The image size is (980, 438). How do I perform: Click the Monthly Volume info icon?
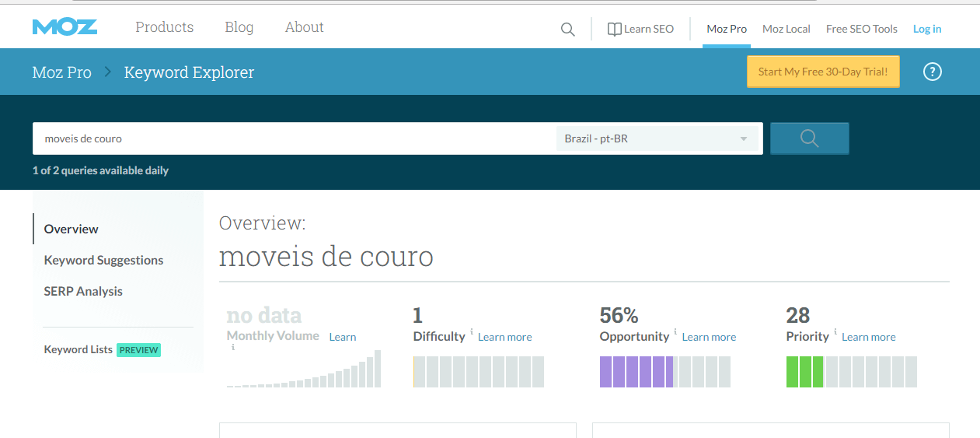(233, 348)
